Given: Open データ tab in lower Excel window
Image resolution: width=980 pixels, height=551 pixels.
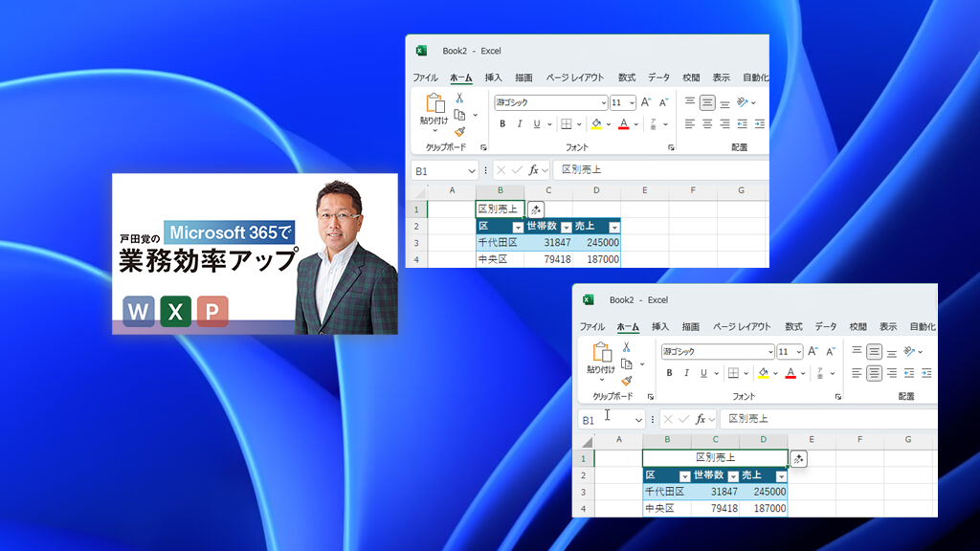Looking at the screenshot, I should (x=826, y=327).
